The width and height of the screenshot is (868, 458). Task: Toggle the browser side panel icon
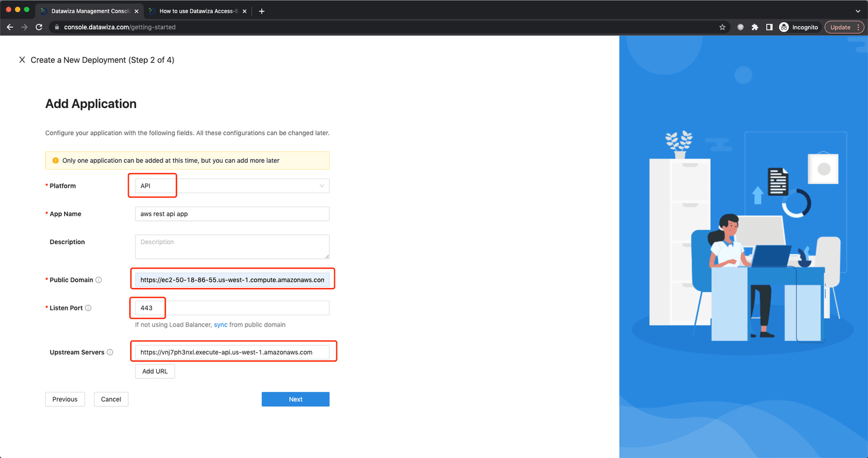(769, 27)
